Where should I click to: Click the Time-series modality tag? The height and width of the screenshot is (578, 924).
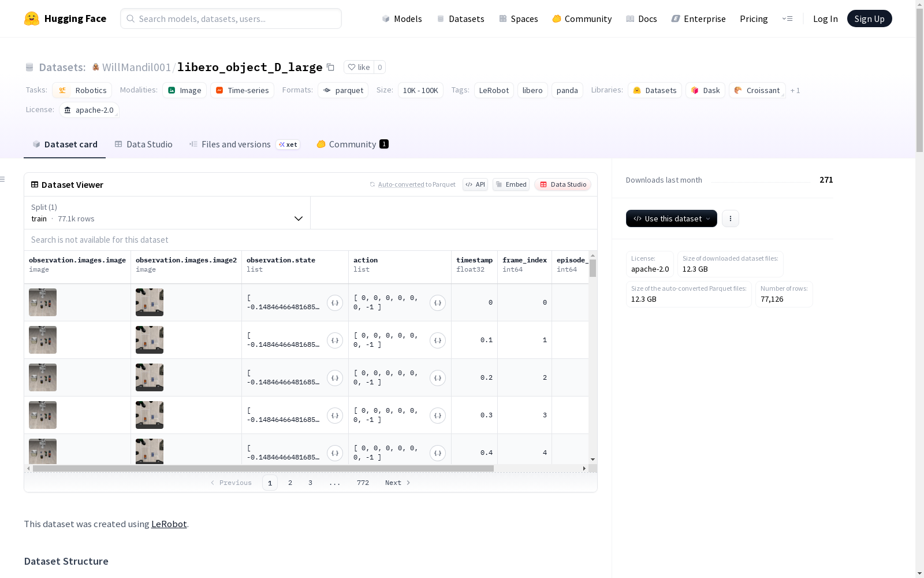(x=243, y=90)
